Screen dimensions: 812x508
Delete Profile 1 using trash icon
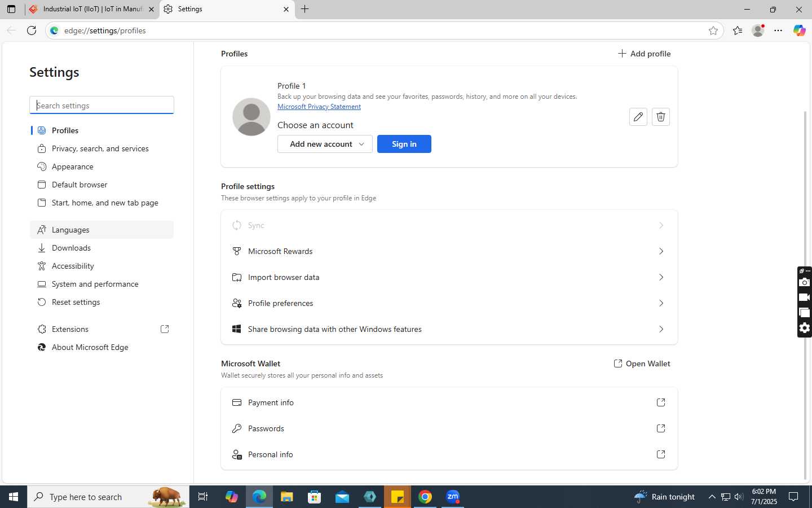point(661,117)
